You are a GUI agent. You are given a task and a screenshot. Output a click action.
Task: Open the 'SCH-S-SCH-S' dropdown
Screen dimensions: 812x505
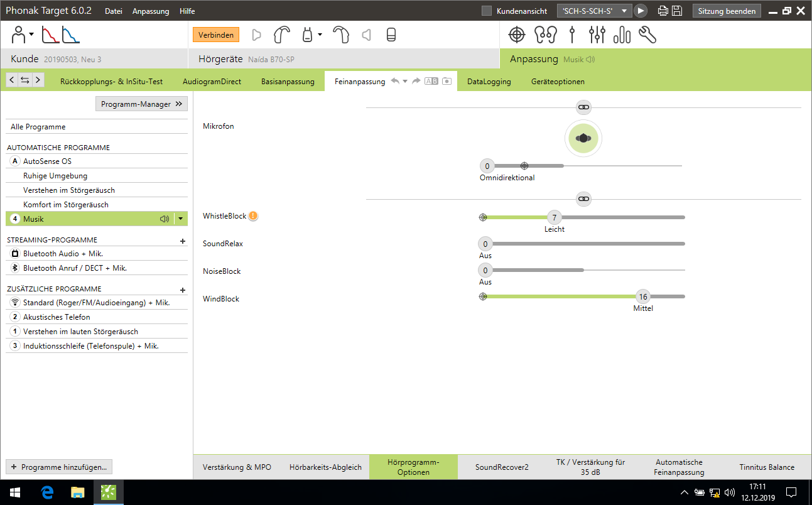593,11
